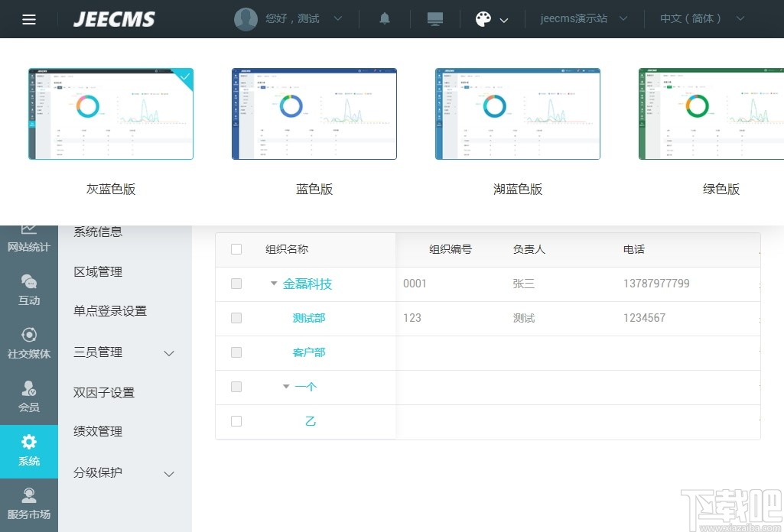Open the 互动 sidebar module

click(x=29, y=290)
